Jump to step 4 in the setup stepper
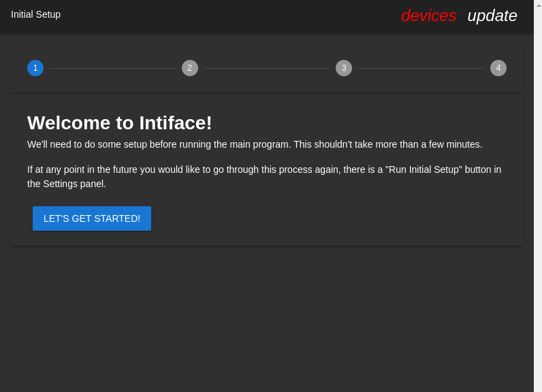The height and width of the screenshot is (392, 542). [x=498, y=68]
